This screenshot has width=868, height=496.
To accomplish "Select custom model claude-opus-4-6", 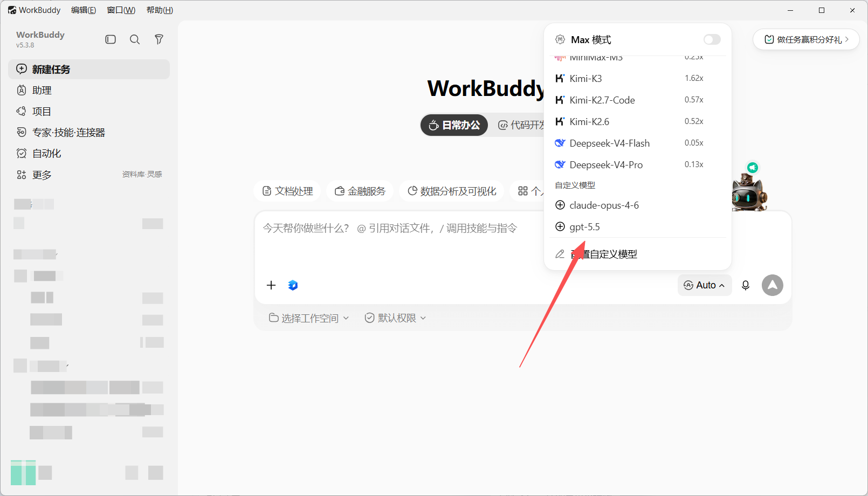I will (638, 205).
